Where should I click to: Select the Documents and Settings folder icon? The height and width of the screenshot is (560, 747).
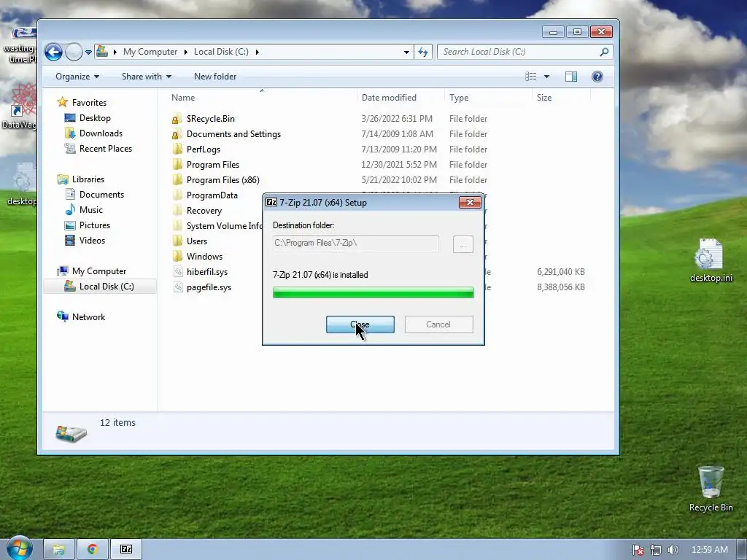[177, 134]
